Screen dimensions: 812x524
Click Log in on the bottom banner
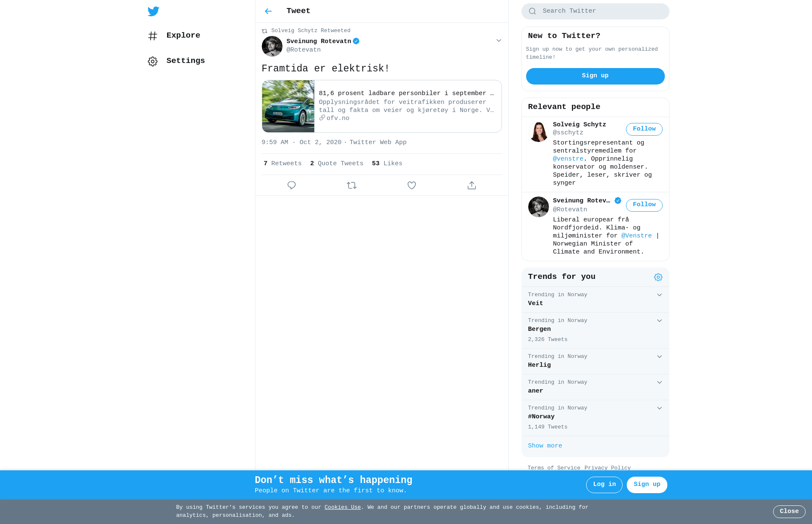tap(604, 485)
